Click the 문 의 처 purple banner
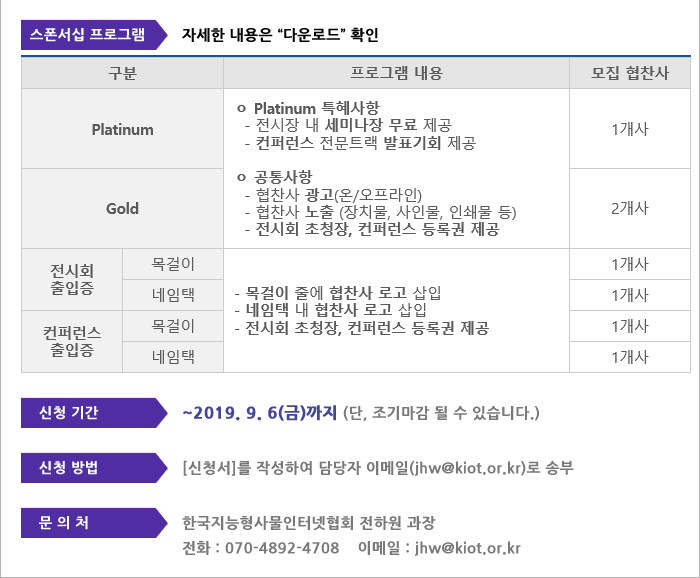700x578 pixels. click(94, 523)
